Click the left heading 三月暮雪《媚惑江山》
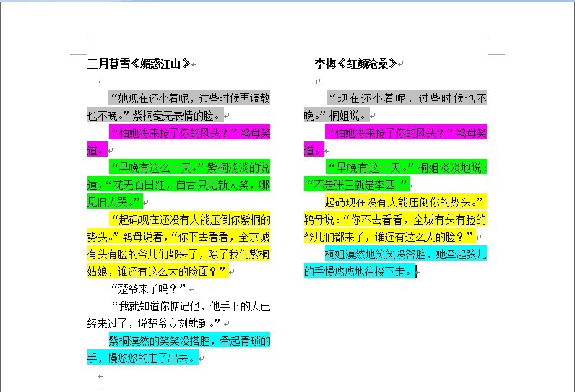Viewport: 575px width, 392px height. (x=139, y=64)
